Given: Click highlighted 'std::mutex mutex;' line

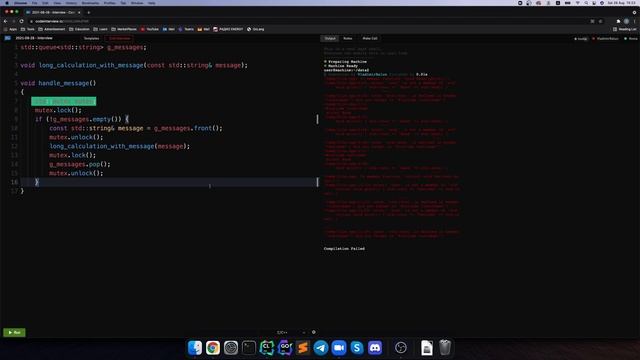Looking at the screenshot, I should click(64, 101).
